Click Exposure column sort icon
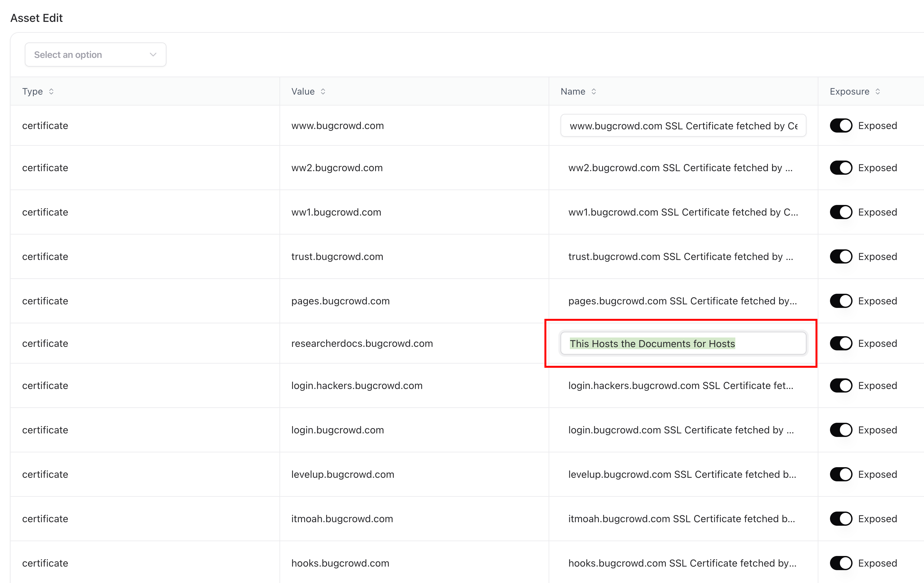The width and height of the screenshot is (924, 583). (878, 91)
